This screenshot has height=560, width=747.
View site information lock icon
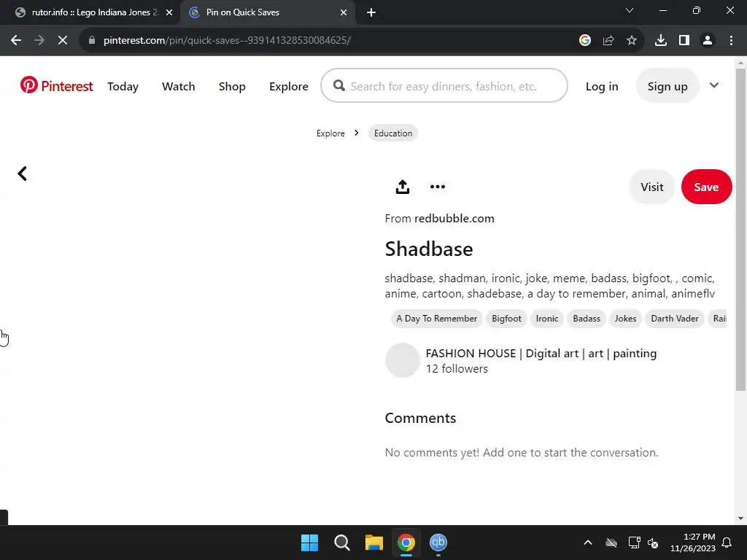92,41
